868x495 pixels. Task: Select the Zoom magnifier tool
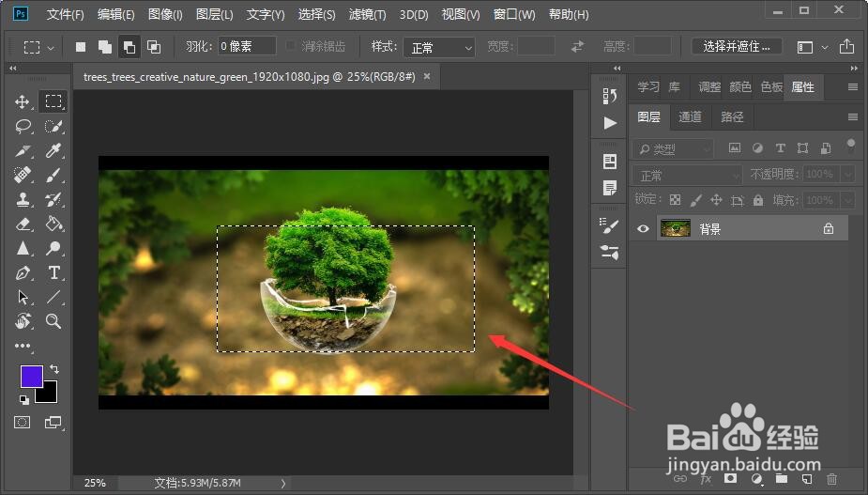pos(53,321)
